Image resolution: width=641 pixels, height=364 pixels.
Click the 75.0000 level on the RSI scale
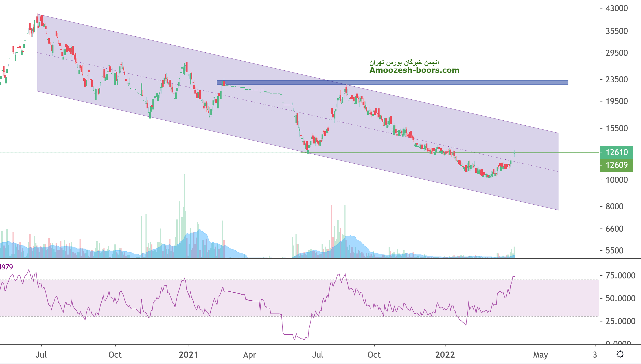pyautogui.click(x=620, y=276)
